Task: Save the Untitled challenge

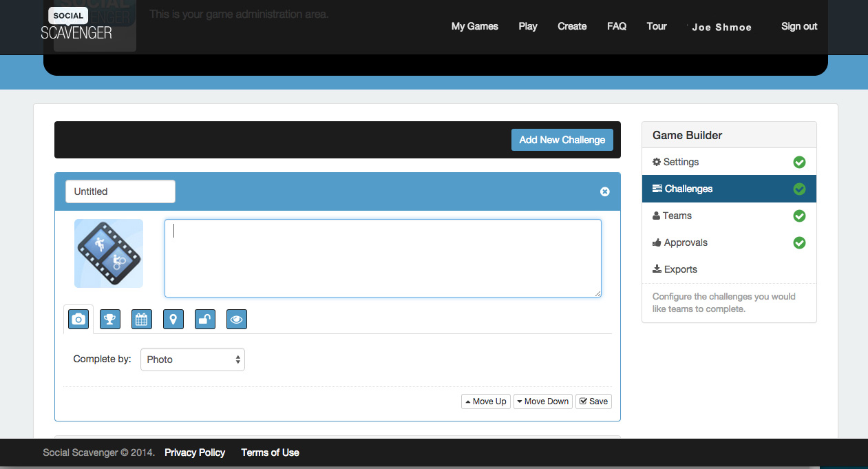Action: (593, 402)
